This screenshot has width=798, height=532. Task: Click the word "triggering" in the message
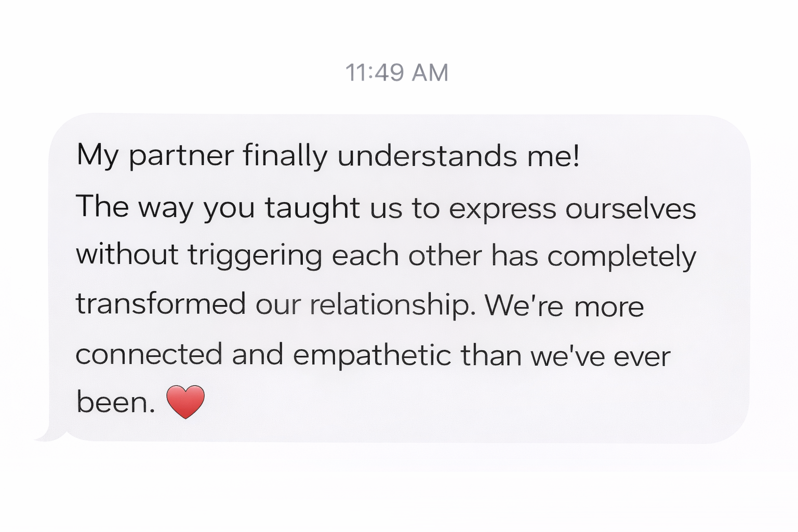coord(255,256)
